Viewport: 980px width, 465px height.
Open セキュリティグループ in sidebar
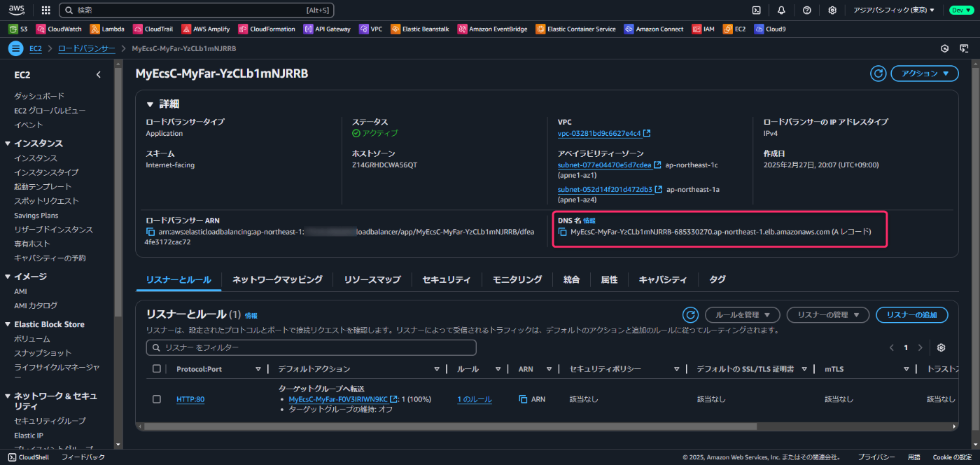coord(50,421)
